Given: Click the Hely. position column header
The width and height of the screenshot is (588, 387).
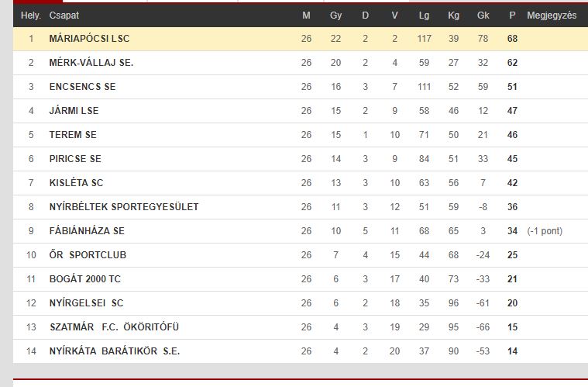Looking at the screenshot, I should coord(31,16).
